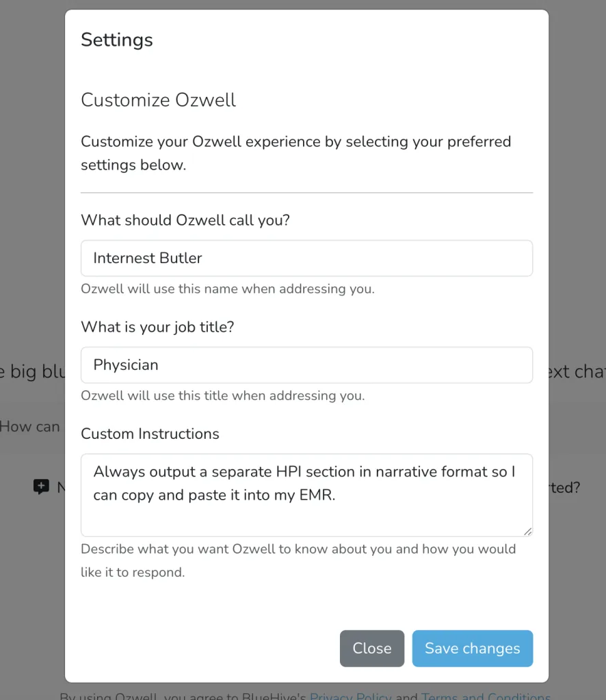Click the job title field showing Physician
This screenshot has width=606, height=700.
(306, 365)
